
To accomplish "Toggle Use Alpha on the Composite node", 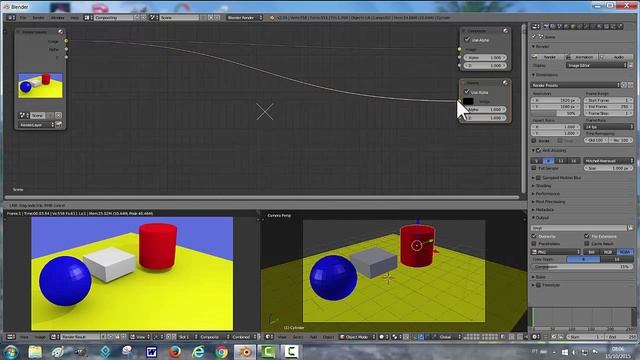I will pos(467,40).
